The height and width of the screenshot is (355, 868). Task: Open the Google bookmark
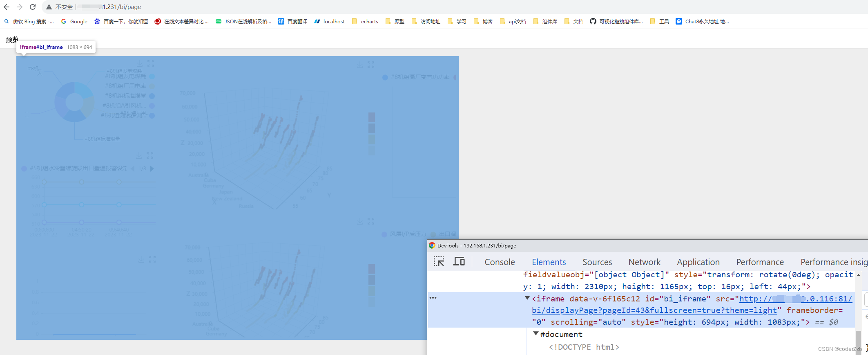coord(74,21)
